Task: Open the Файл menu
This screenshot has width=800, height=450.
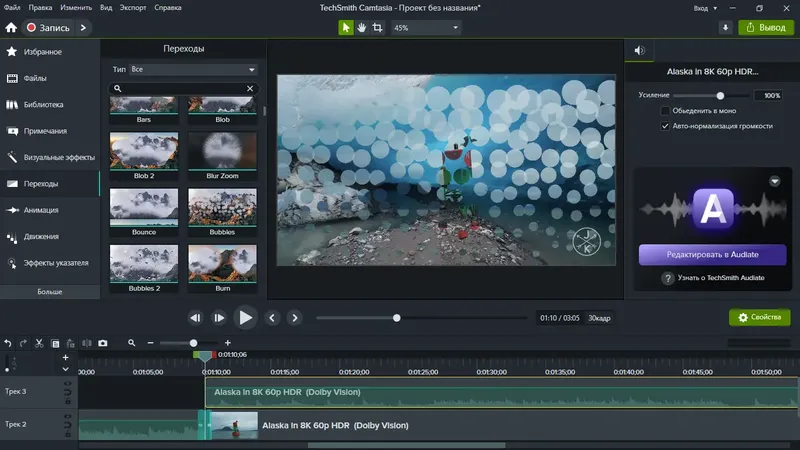Action: [12, 8]
